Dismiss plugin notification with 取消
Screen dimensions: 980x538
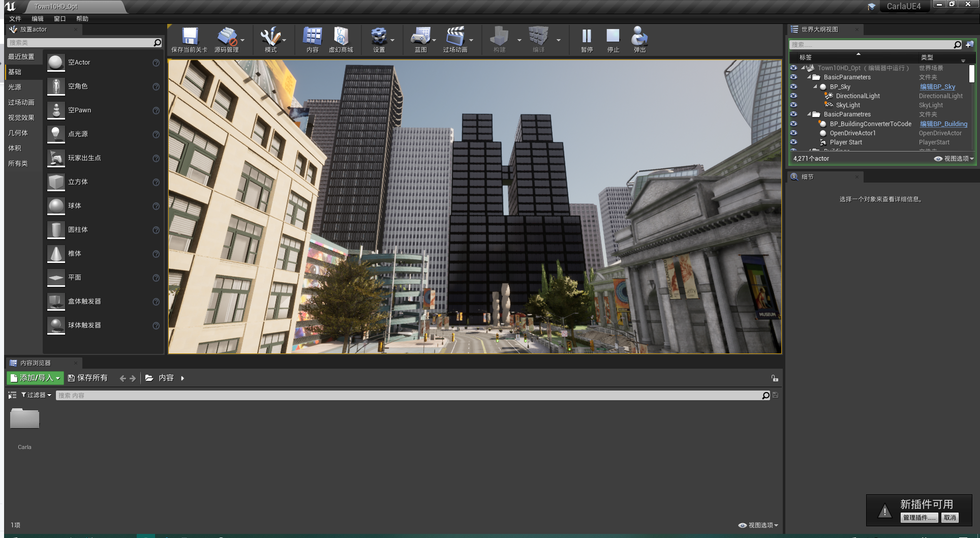pos(950,518)
